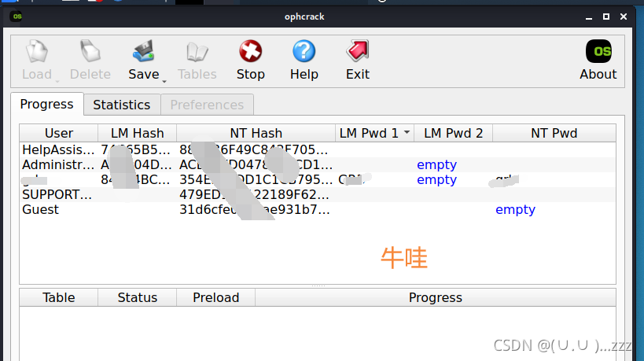Click the ophcrack title bar logo icon

(x=17, y=17)
